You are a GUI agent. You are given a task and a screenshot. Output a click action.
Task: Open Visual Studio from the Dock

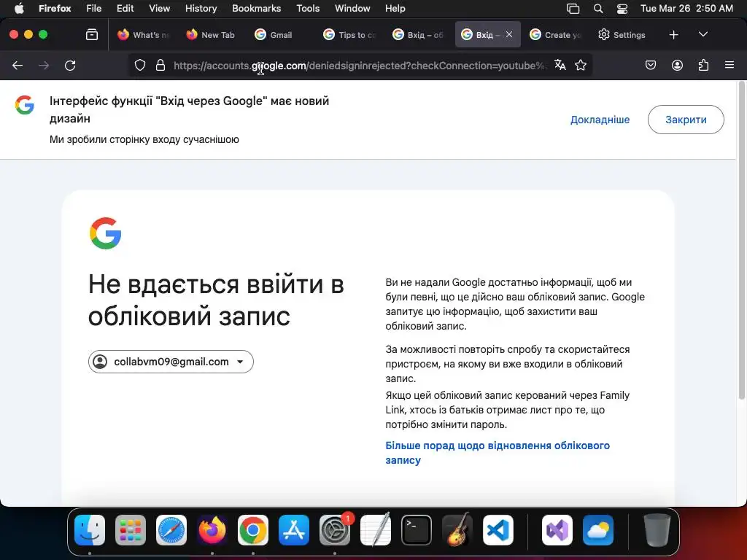coord(557,530)
